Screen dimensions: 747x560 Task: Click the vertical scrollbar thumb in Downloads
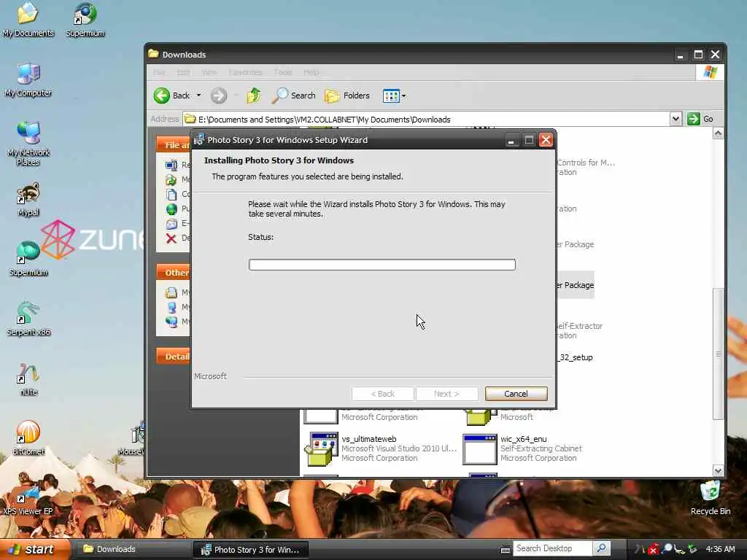[719, 354]
